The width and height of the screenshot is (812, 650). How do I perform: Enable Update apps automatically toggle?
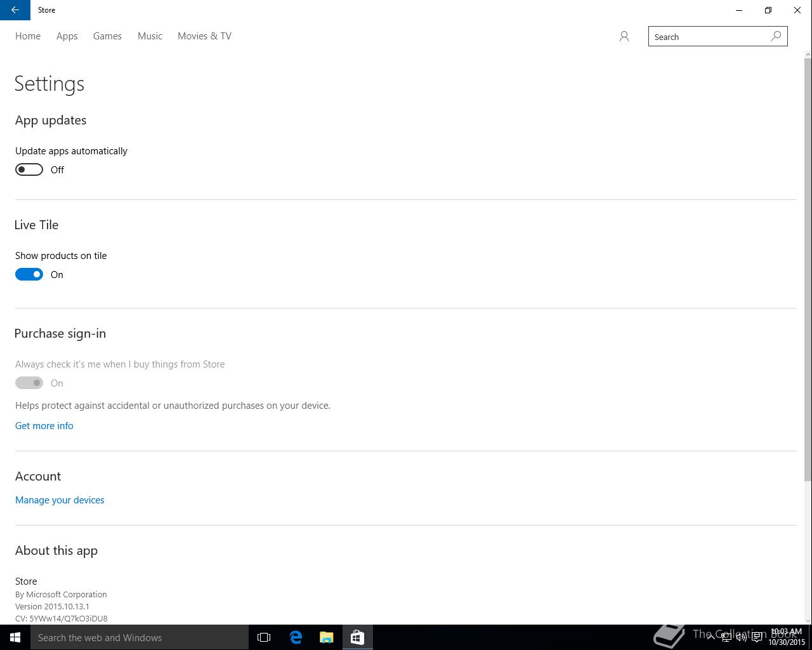coord(29,169)
